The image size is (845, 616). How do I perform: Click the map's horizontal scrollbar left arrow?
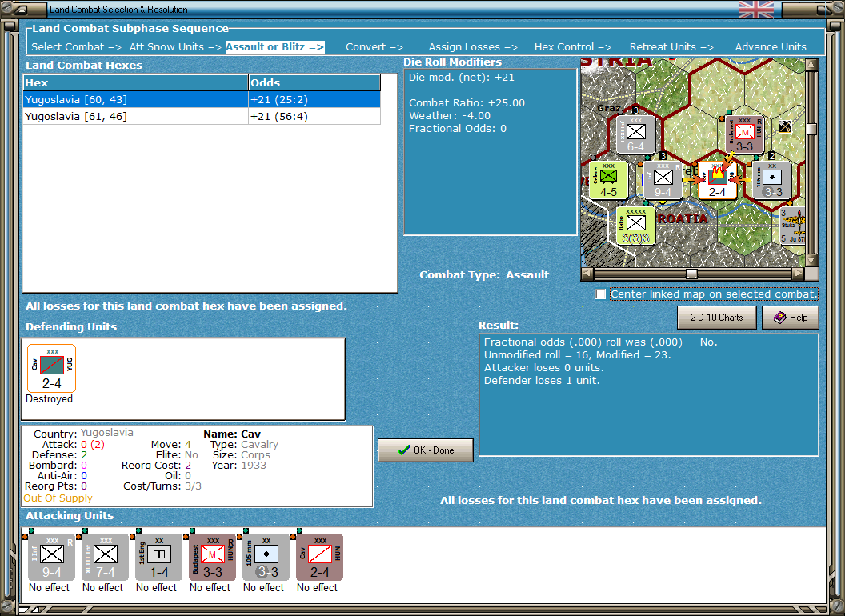587,274
